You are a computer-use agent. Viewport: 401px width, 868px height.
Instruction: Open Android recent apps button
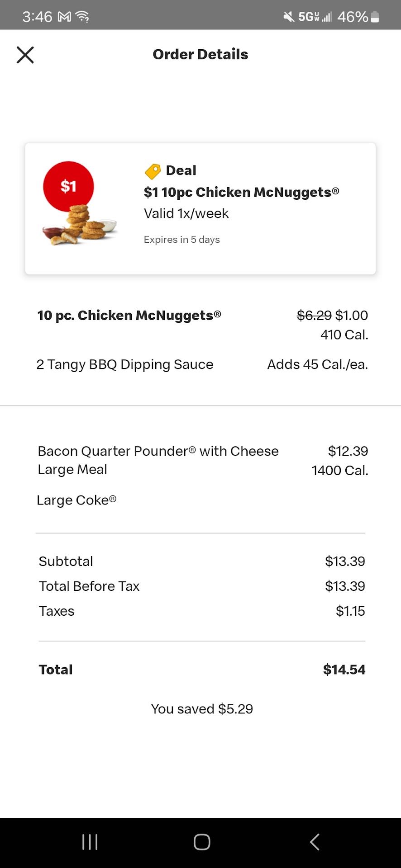click(x=90, y=842)
